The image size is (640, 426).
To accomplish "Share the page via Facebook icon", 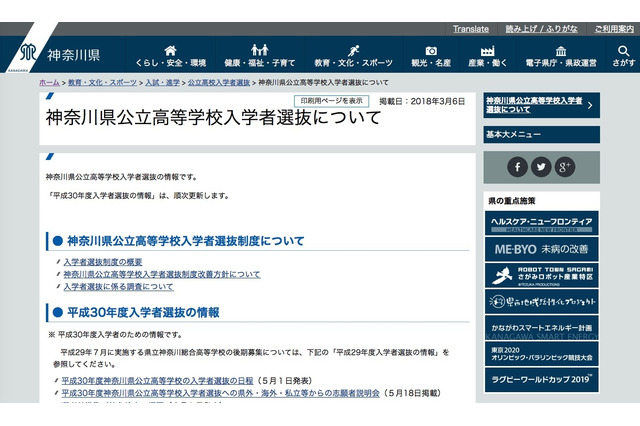I will pyautogui.click(x=517, y=167).
